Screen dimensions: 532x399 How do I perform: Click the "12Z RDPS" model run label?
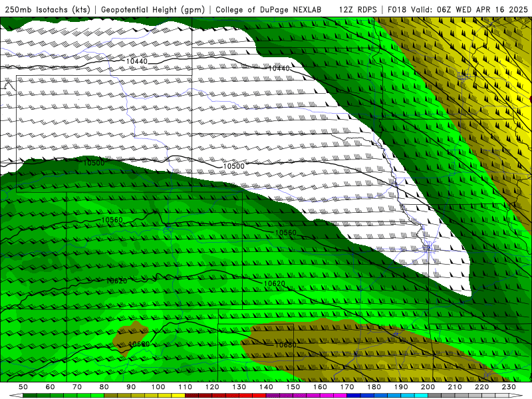click(358, 9)
